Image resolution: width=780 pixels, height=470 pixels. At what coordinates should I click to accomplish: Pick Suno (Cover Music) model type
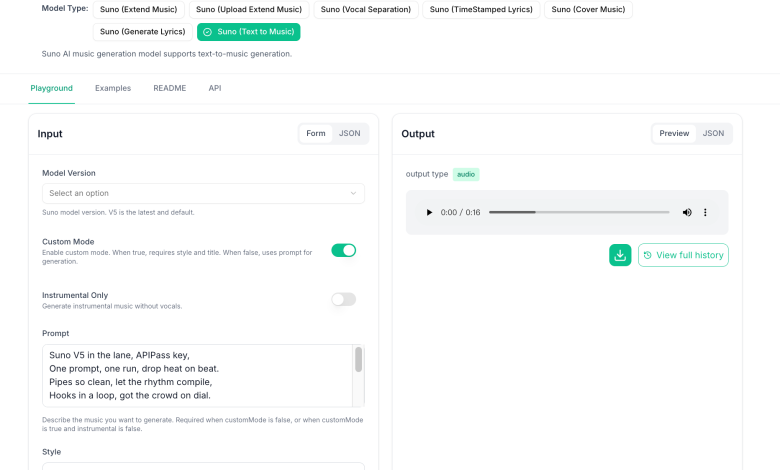click(588, 10)
